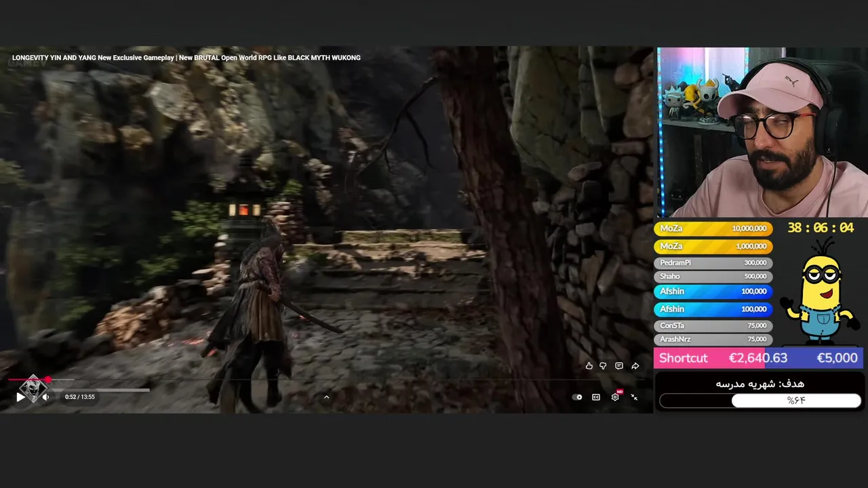Viewport: 868px width, 488px height.
Task: Click the ConSTa 75,000 donor row
Action: 713,326
